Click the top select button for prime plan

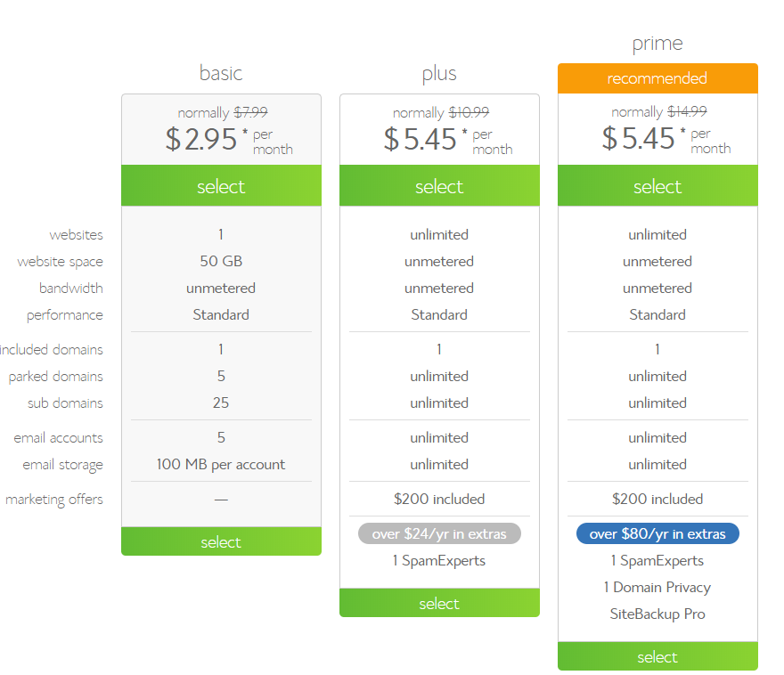coord(657,186)
